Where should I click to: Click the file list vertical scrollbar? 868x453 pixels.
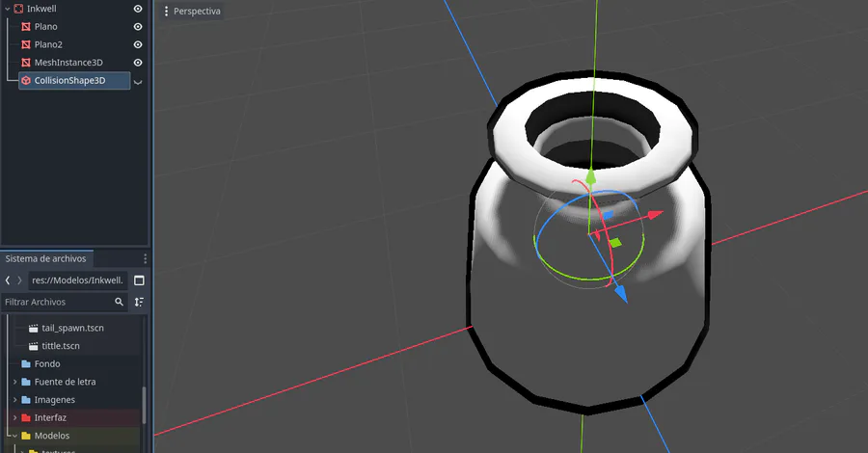pos(145,405)
